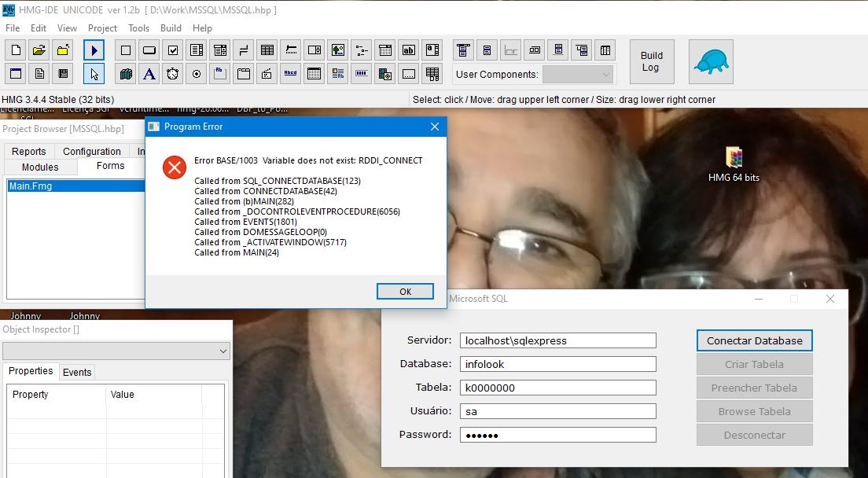Run the project with the blue arrow

pos(94,50)
